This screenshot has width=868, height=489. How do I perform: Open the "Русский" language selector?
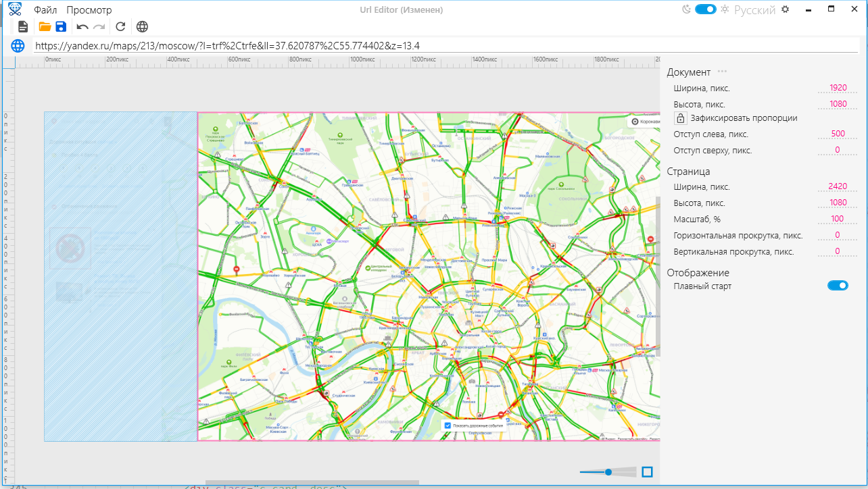point(754,10)
